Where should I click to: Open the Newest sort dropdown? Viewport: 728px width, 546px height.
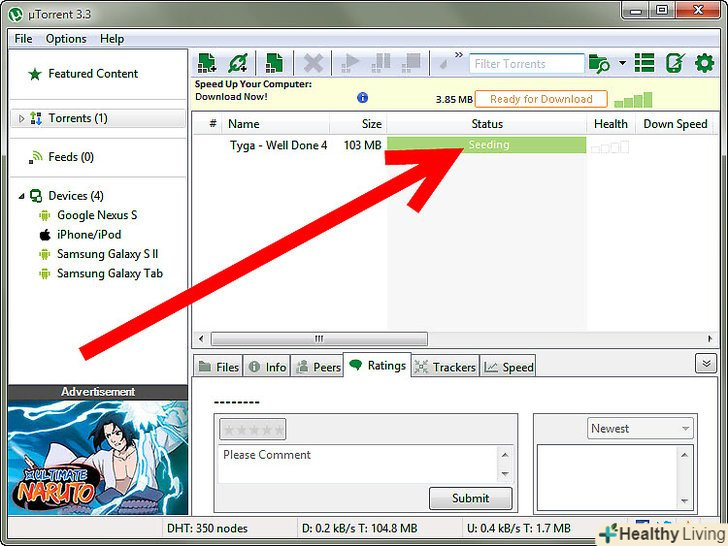(x=640, y=429)
